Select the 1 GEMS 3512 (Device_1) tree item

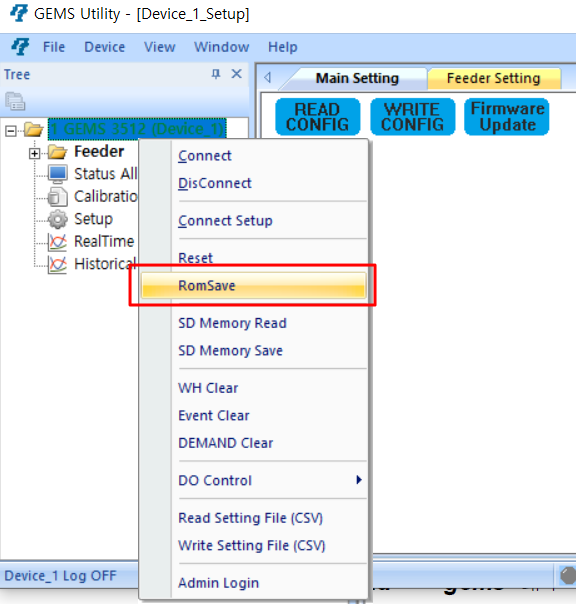coord(137,129)
